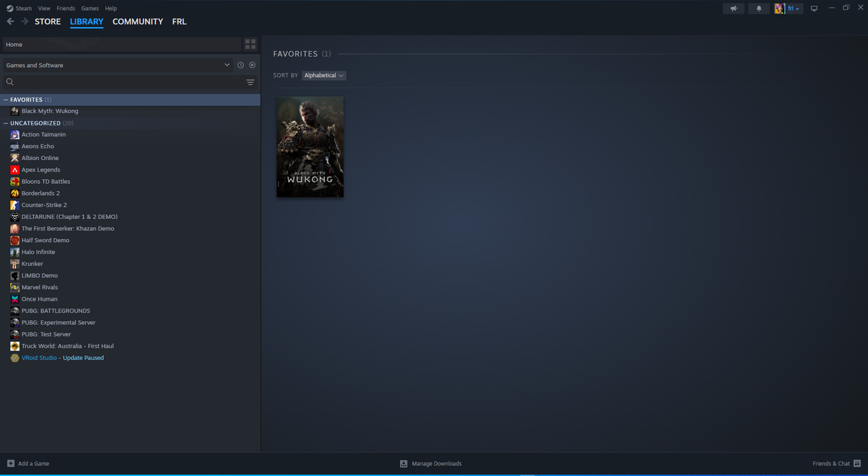Screen dimensions: 868x476
Task: Click the back navigation arrow
Action: pyautogui.click(x=10, y=22)
